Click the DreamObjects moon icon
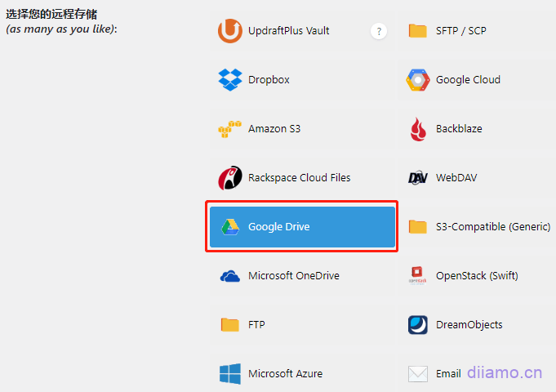This screenshot has height=392, width=556. 418,325
